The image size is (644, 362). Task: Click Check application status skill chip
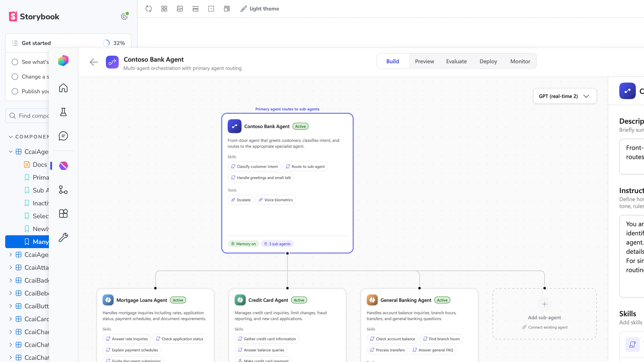tap(179, 339)
